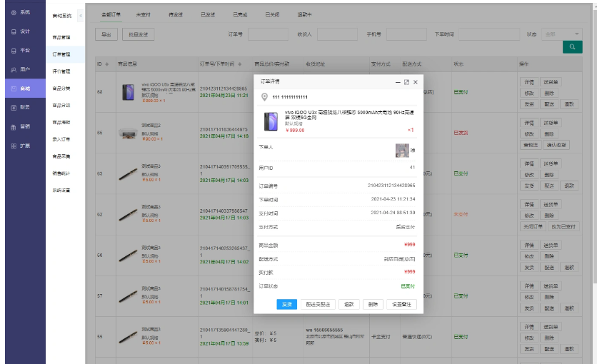Click the ¥999.00 price in the dialog

[x=295, y=130]
